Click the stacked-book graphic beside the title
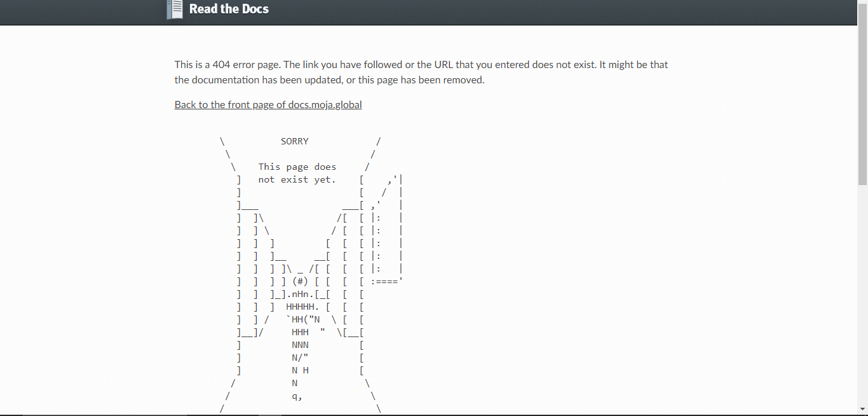868x416 pixels. [x=175, y=10]
